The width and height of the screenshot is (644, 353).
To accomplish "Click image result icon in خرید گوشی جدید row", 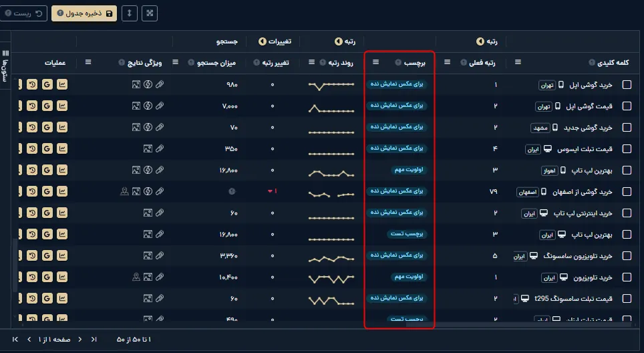I will [x=136, y=128].
